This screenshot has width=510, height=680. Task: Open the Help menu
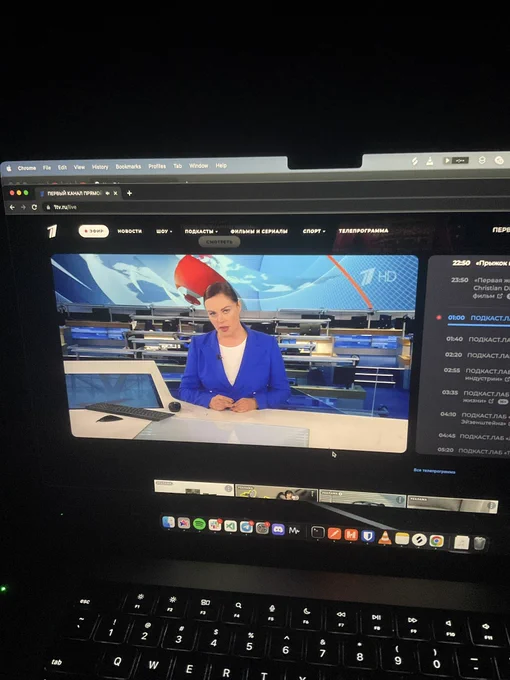(221, 165)
